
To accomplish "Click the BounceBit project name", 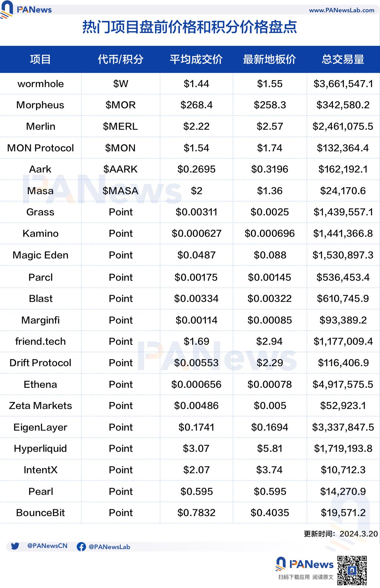I will (x=40, y=513).
